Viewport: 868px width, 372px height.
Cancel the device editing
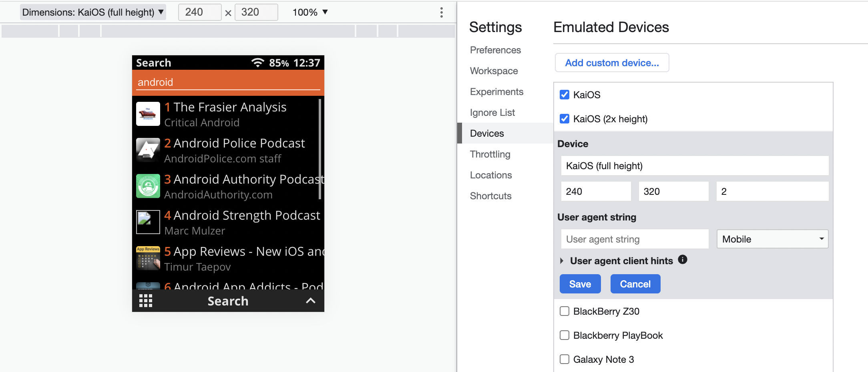tap(635, 284)
